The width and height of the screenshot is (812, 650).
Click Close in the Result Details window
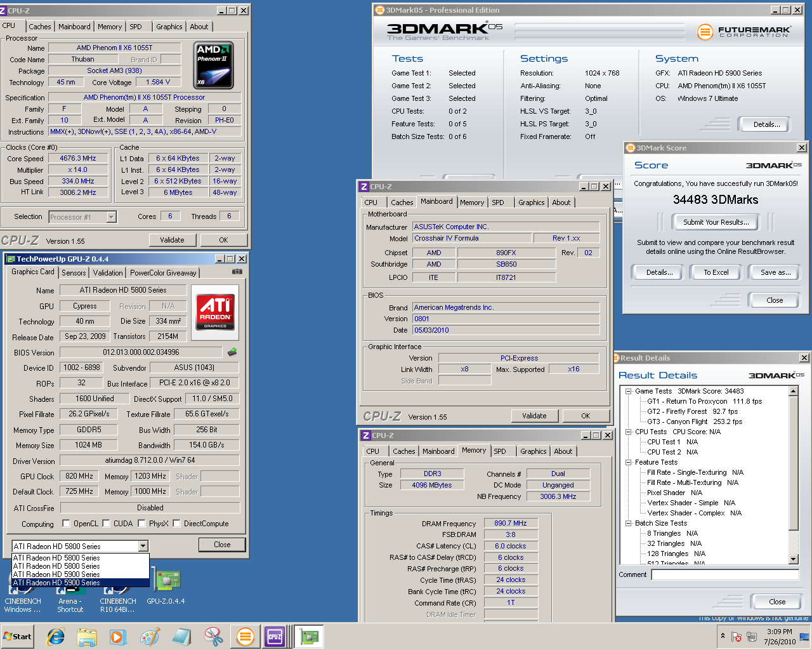tap(777, 602)
